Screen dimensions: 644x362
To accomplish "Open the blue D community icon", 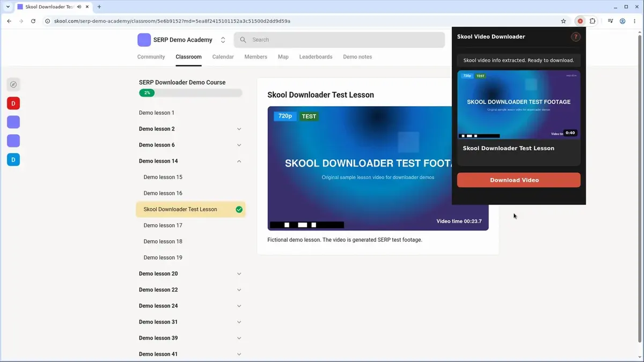I will (13, 159).
